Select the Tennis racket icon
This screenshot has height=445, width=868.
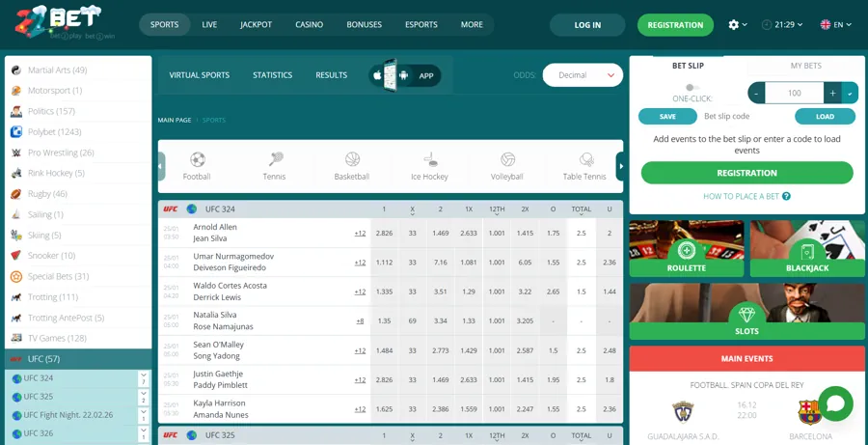coord(275,160)
